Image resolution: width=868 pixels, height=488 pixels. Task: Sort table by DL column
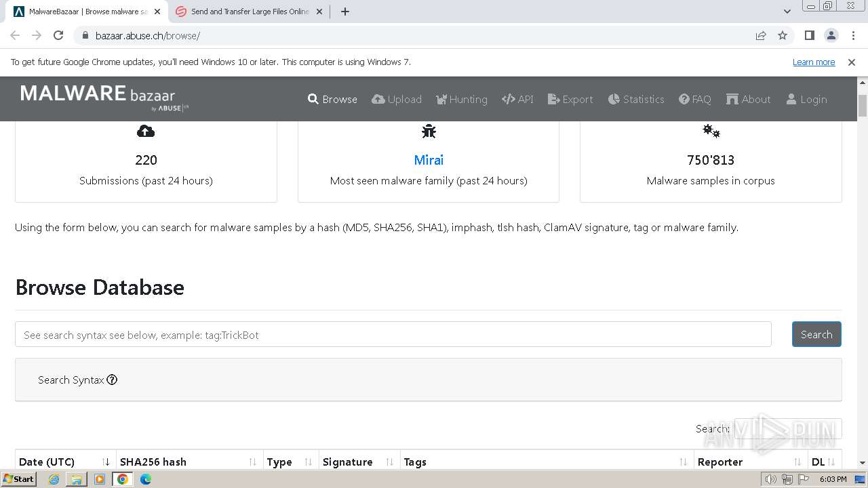pos(824,462)
